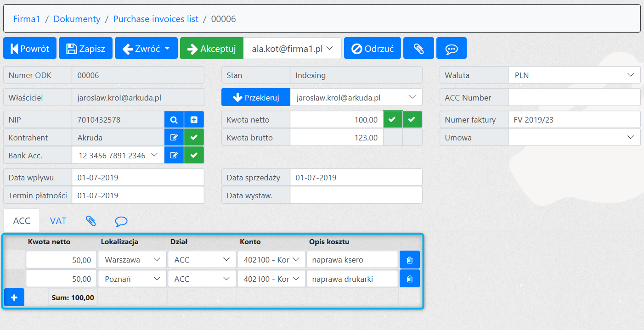Add a new cost row with plus button

coord(14,297)
